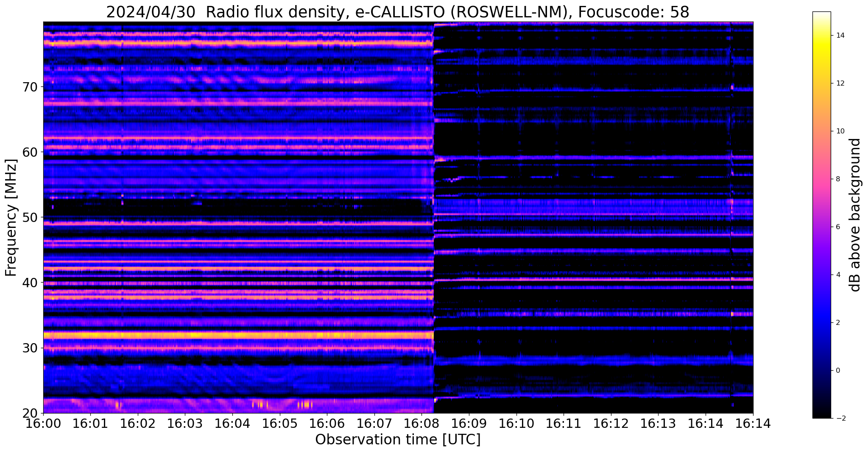Click the 16:02 time tick label
The width and height of the screenshot is (868, 452).
(x=137, y=423)
